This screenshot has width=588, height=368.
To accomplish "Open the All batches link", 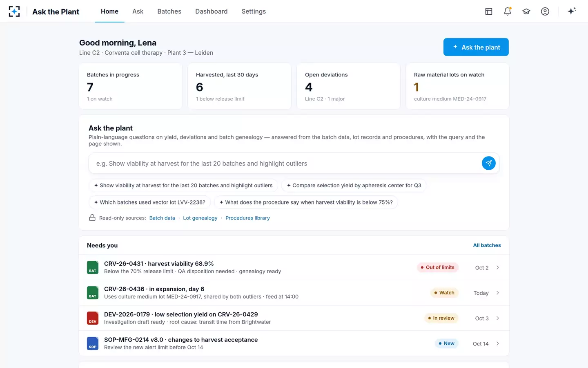I will (x=487, y=245).
